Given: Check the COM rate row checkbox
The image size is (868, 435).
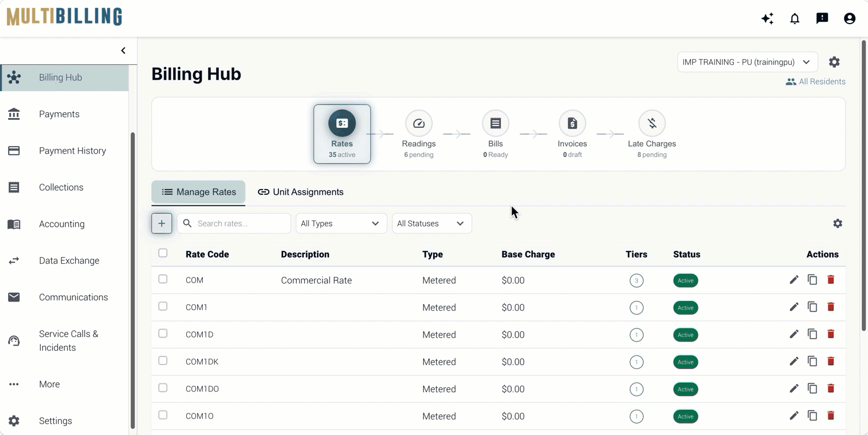Looking at the screenshot, I should point(163,279).
